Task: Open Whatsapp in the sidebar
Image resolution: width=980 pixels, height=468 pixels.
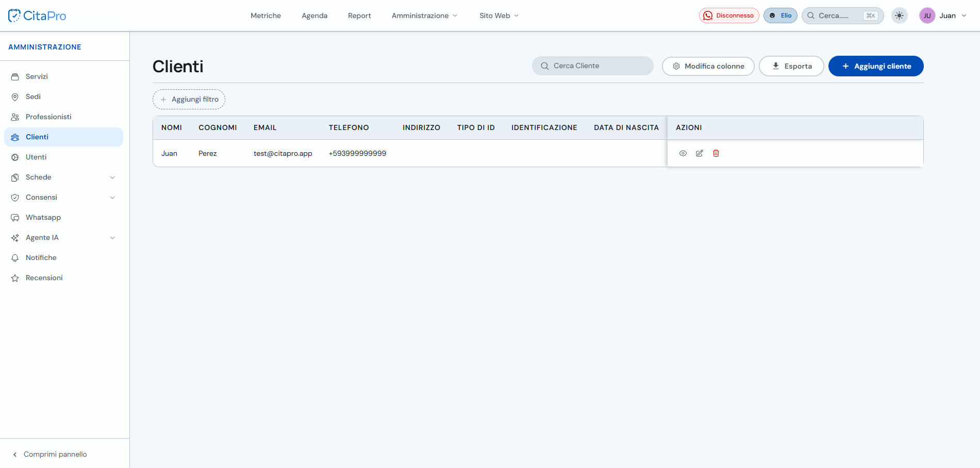Action: coord(63,217)
